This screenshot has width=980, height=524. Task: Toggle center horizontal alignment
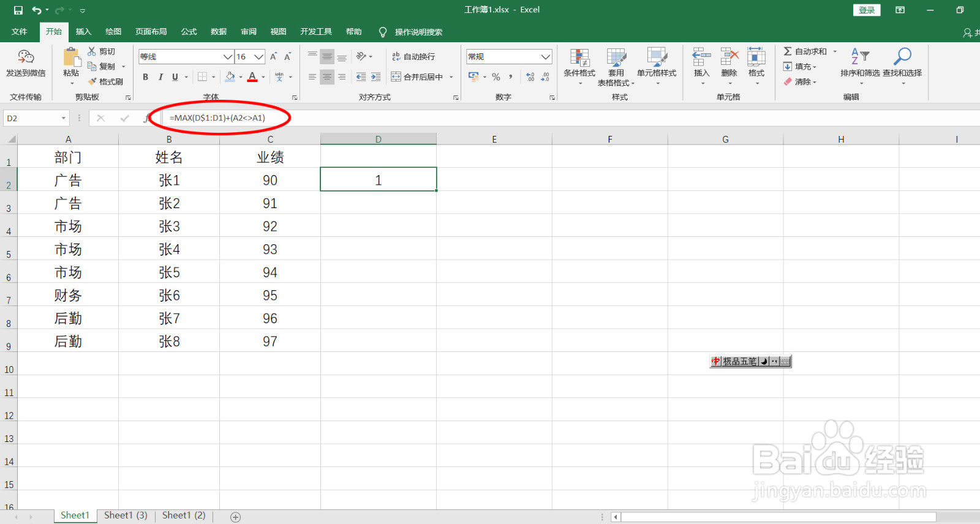[327, 77]
